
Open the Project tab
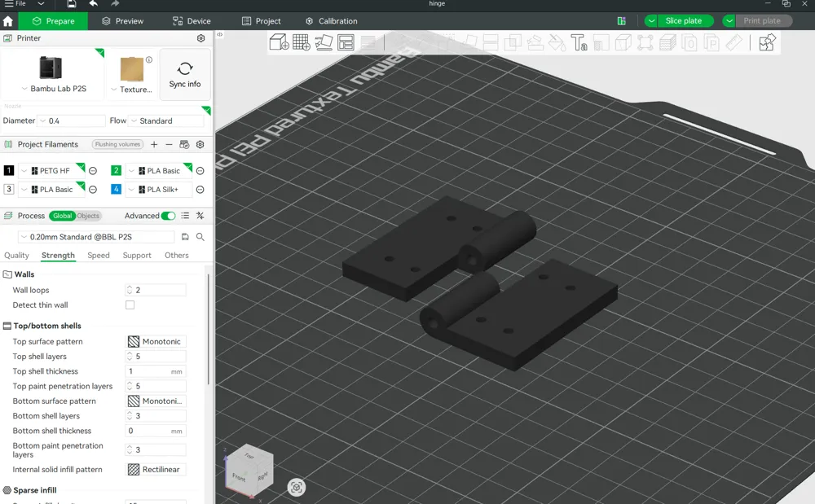(x=262, y=21)
